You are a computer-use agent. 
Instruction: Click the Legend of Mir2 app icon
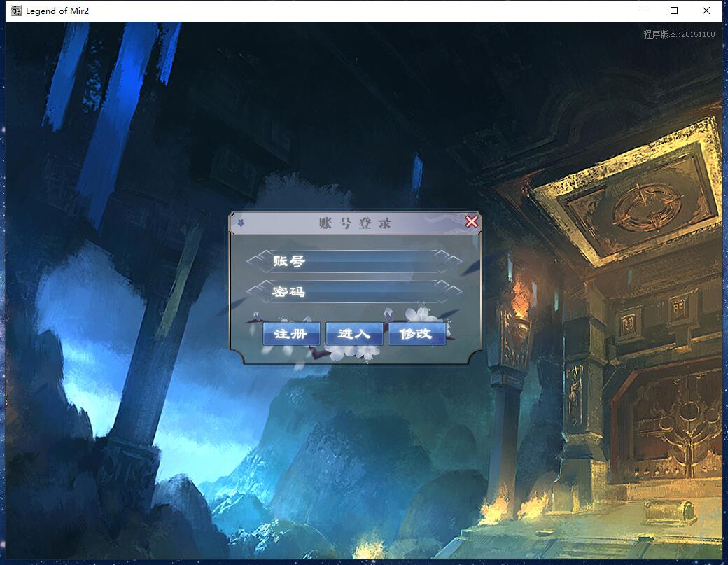coord(17,11)
